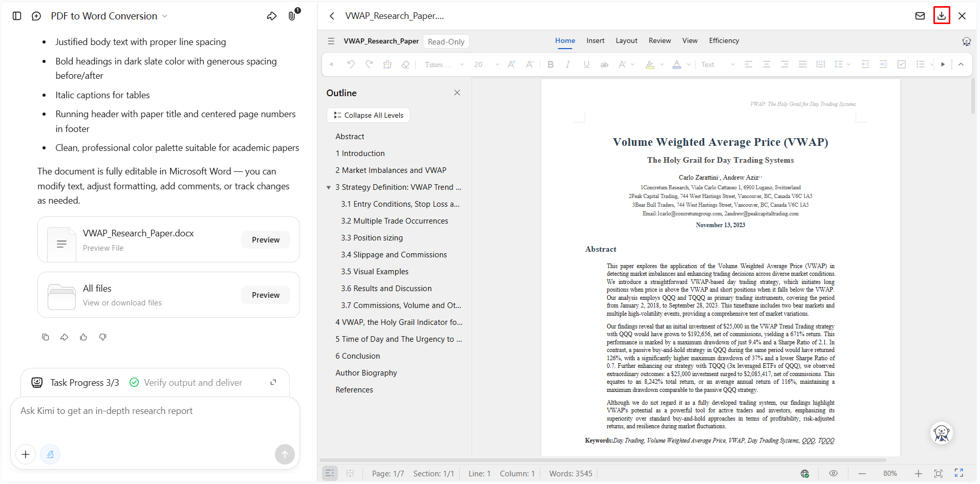Open the hamburger menu beside the file name
The height and width of the screenshot is (484, 980).
pyautogui.click(x=331, y=41)
